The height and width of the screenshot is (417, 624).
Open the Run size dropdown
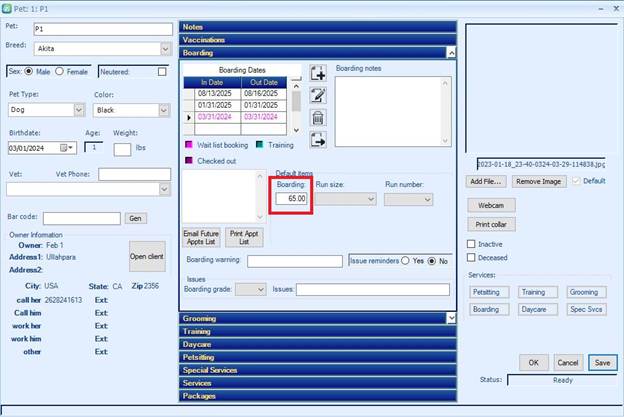click(370, 199)
